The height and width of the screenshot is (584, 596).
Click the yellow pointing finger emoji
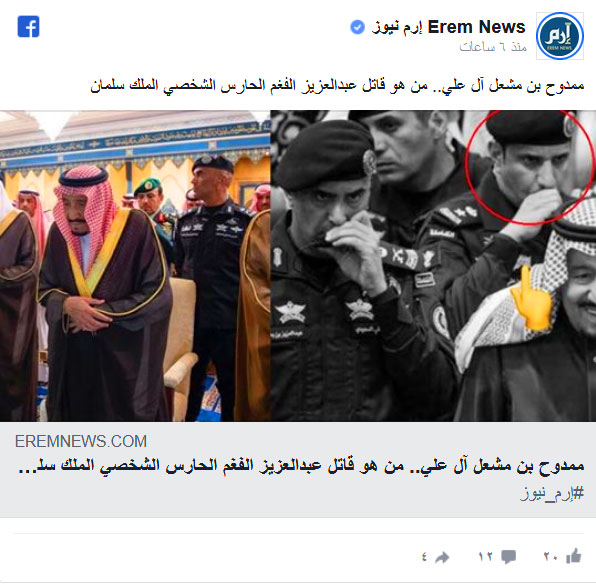[532, 298]
